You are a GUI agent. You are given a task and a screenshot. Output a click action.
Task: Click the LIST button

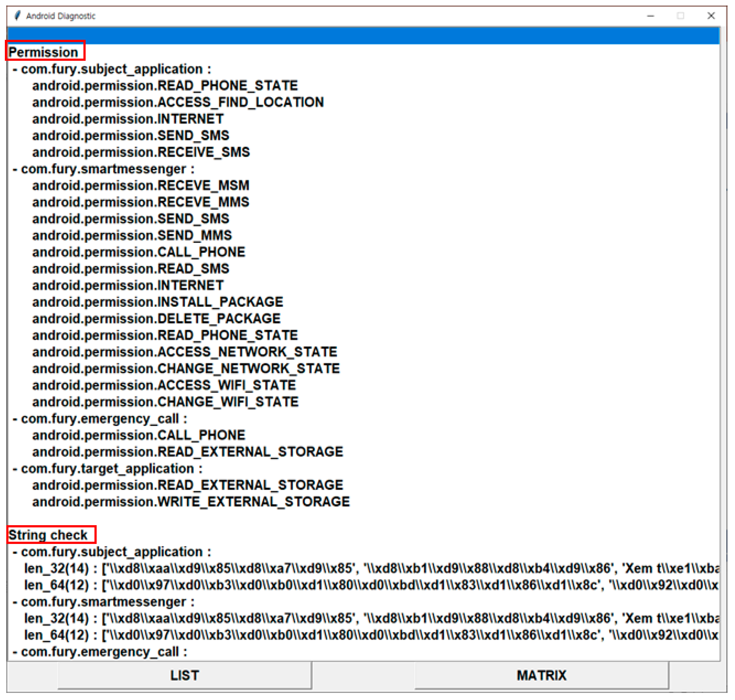(x=184, y=675)
